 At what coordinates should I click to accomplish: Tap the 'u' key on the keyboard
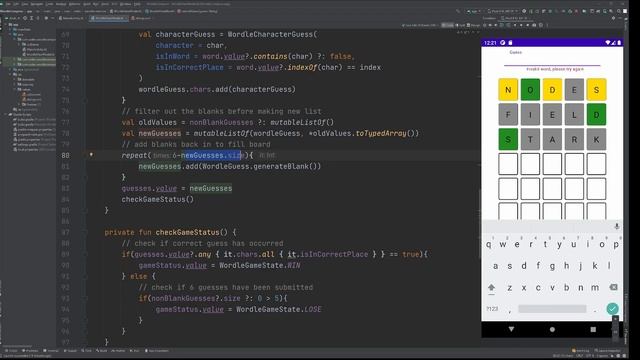click(x=573, y=244)
